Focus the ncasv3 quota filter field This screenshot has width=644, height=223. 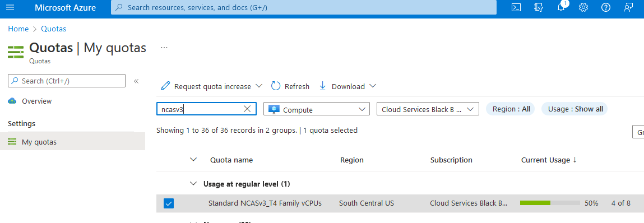207,109
